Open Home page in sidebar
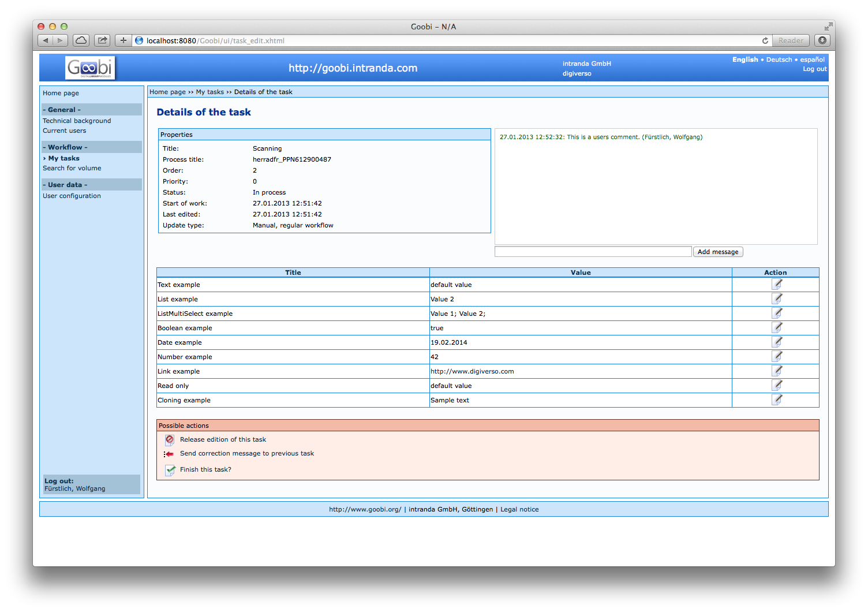This screenshot has width=868, height=612. (x=61, y=93)
